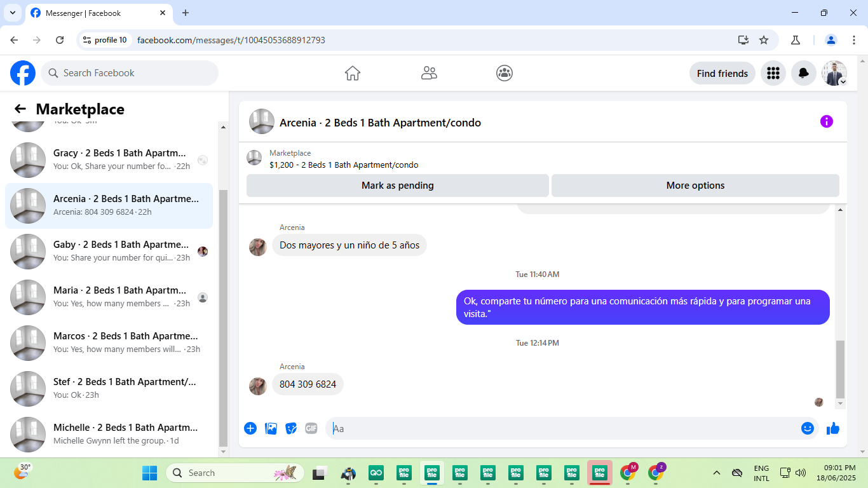868x488 pixels.
Task: Click the Windows taskbar Search box
Action: click(235, 473)
